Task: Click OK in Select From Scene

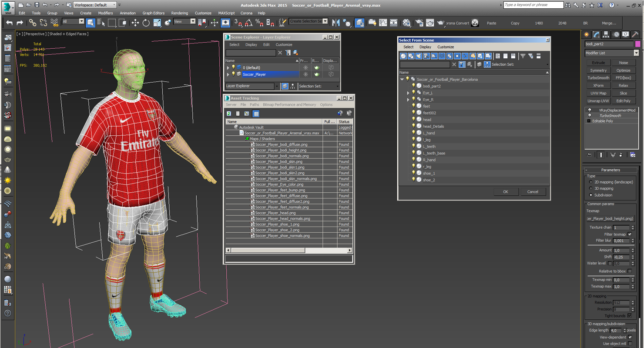Action: click(505, 192)
